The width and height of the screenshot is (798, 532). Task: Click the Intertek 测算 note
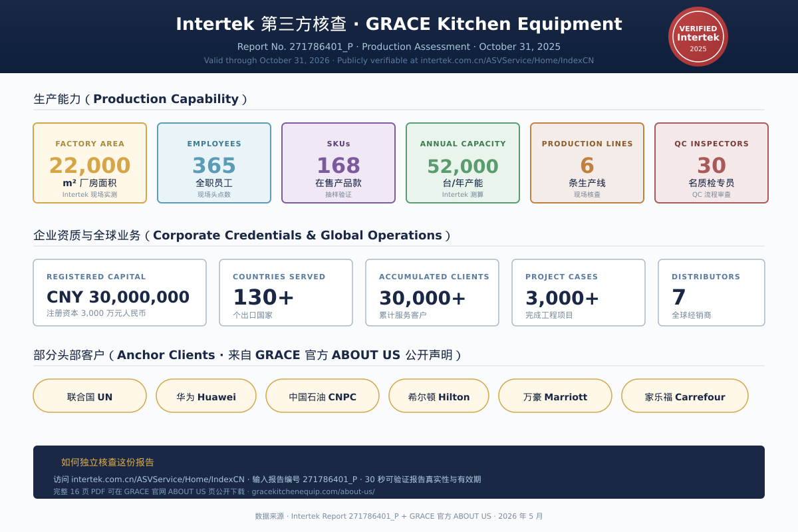click(x=463, y=195)
